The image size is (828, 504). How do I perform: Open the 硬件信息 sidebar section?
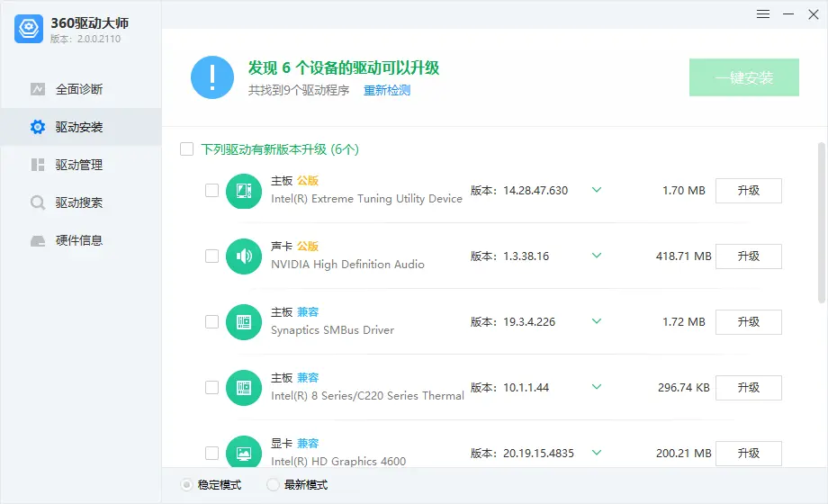click(79, 240)
